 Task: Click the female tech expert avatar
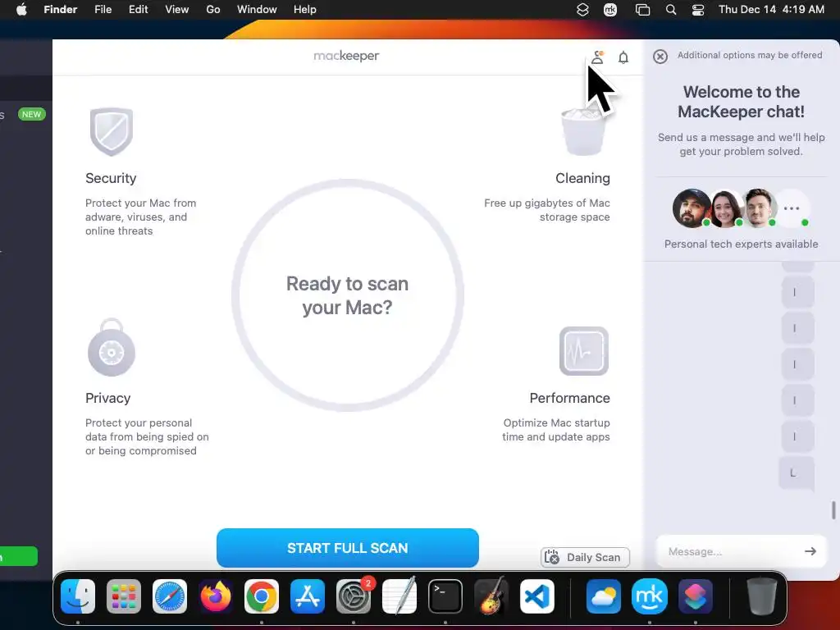[x=725, y=208]
